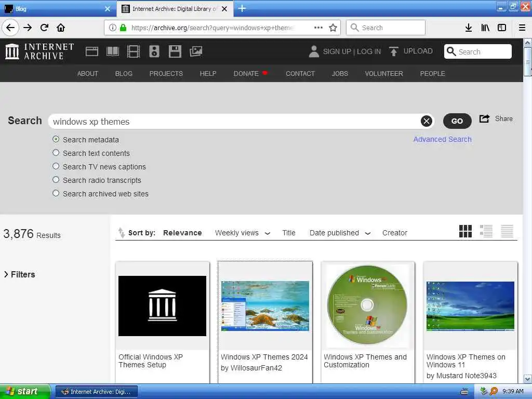Click the Internet Archive header search box
Image resolution: width=532 pixels, height=399 pixels.
[478, 51]
